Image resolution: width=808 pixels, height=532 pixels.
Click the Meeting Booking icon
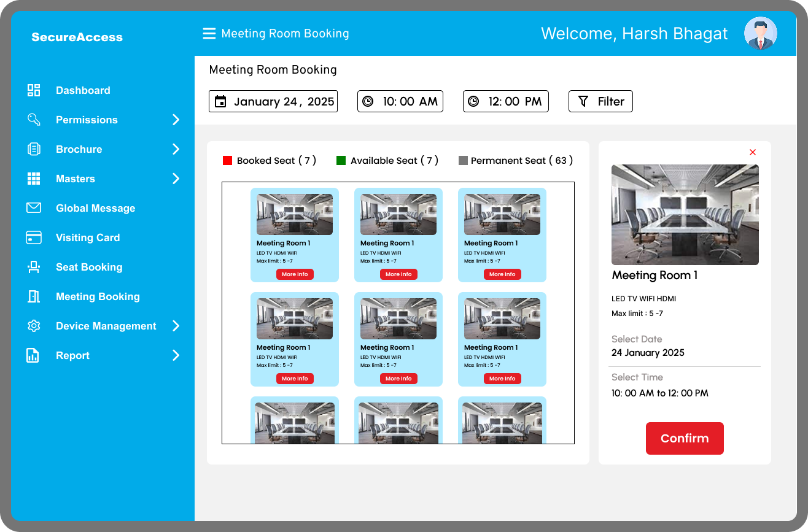click(34, 296)
